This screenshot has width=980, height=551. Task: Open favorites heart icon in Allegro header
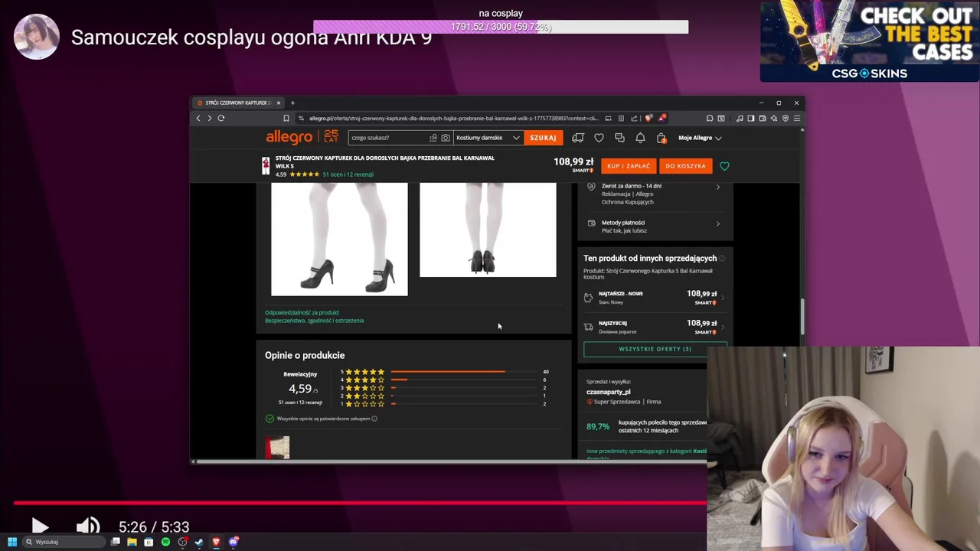point(599,138)
